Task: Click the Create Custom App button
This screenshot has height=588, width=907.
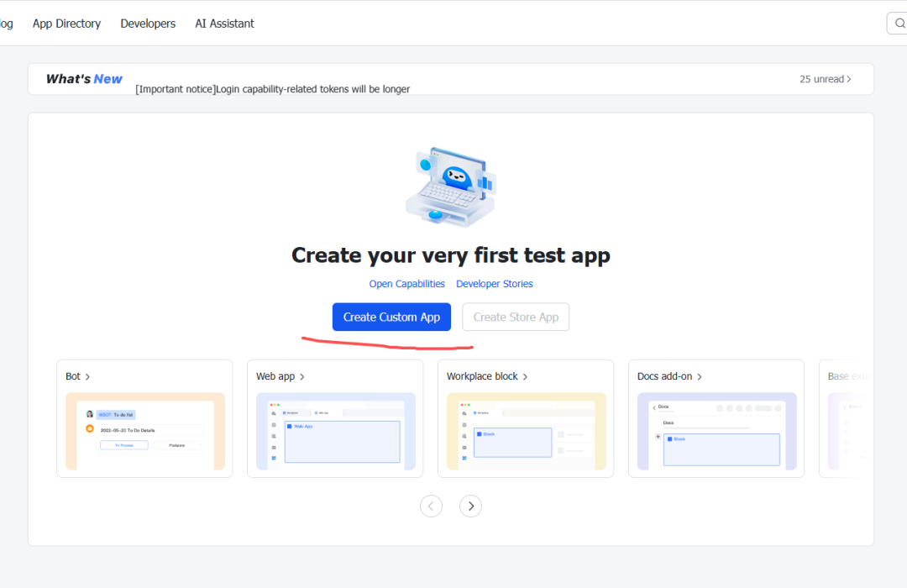Action: 391,318
